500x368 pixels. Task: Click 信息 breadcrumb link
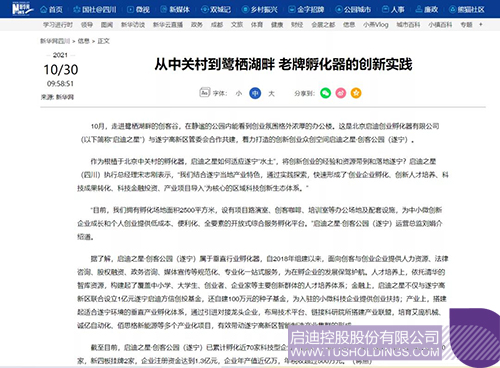click(83, 41)
